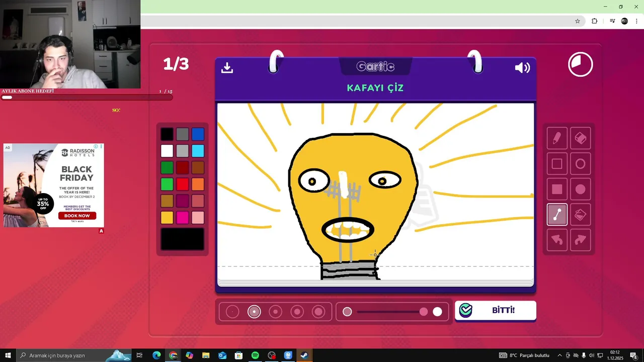This screenshot has height=362, width=644.
Task: Pick the black color swatch
Action: (167, 134)
